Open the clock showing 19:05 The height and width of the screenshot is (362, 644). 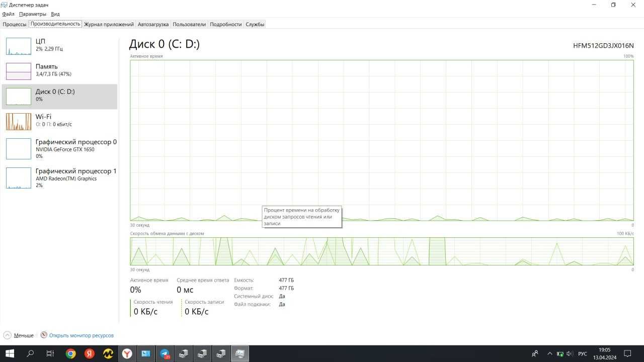[605, 353]
